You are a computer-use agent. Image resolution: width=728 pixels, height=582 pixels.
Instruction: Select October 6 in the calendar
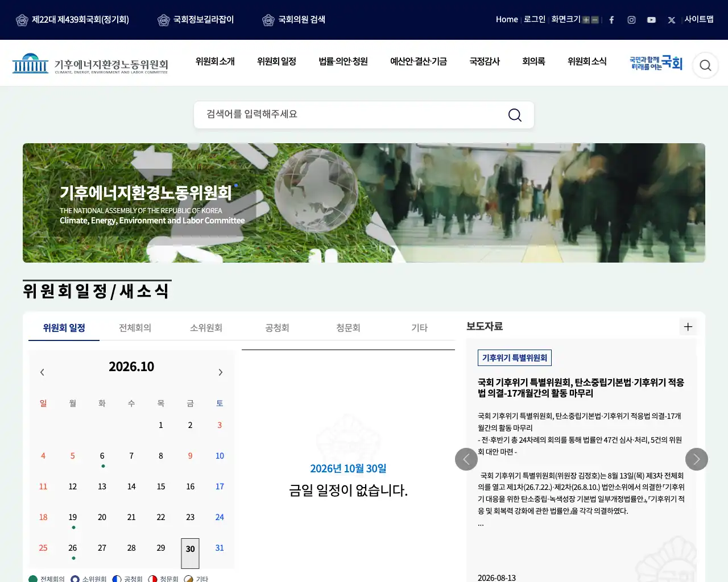[x=102, y=456]
